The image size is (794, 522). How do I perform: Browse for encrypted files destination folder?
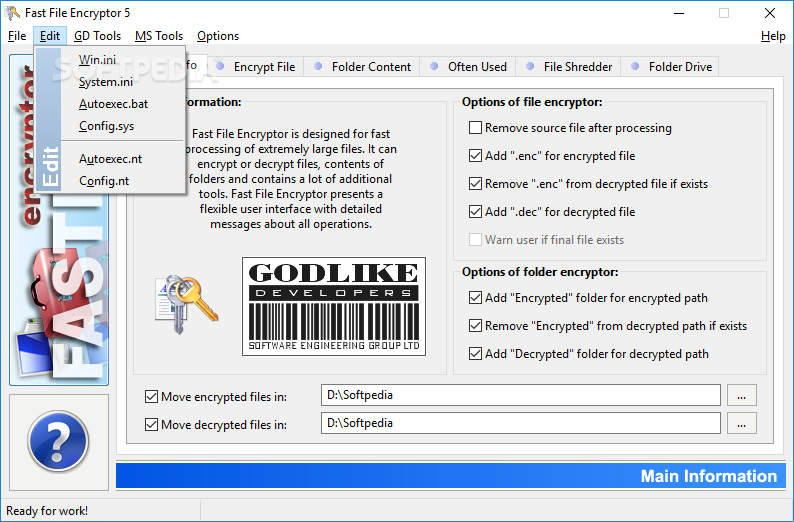[x=742, y=395]
